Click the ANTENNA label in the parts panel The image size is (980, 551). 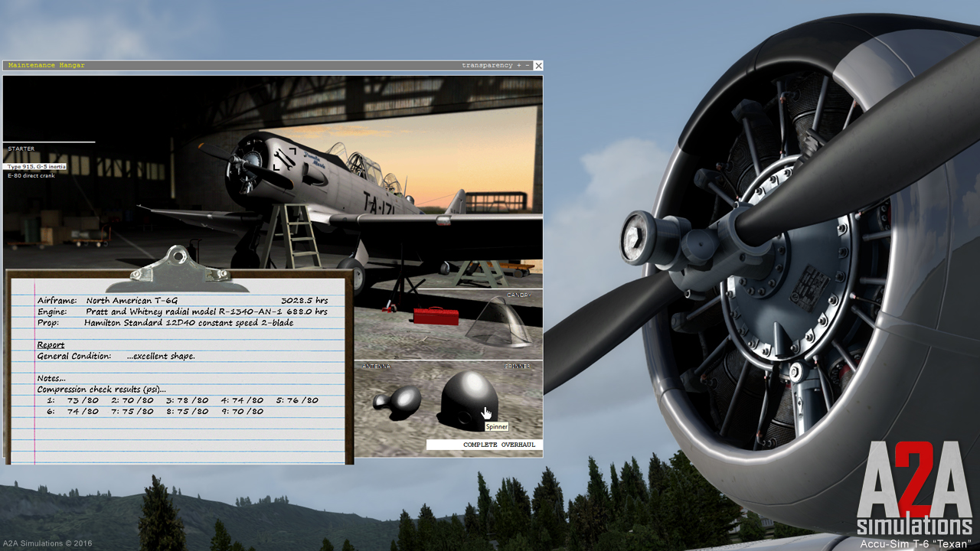376,367
